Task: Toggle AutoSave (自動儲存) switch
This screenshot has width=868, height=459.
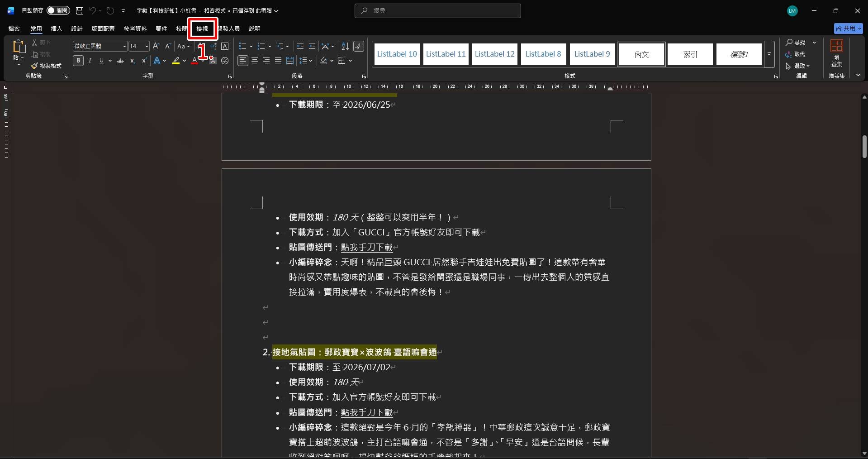Action: pyautogui.click(x=58, y=10)
